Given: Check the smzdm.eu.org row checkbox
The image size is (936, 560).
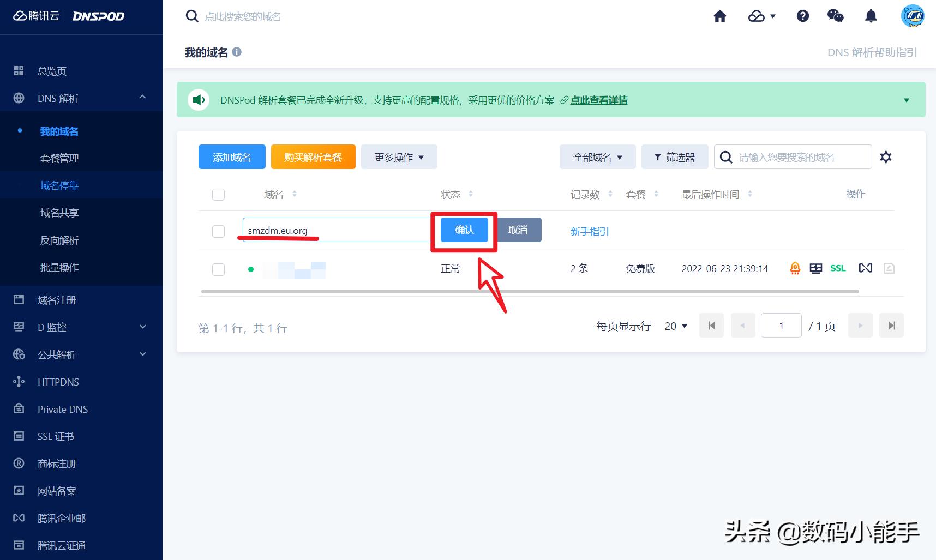Looking at the screenshot, I should coord(218,231).
